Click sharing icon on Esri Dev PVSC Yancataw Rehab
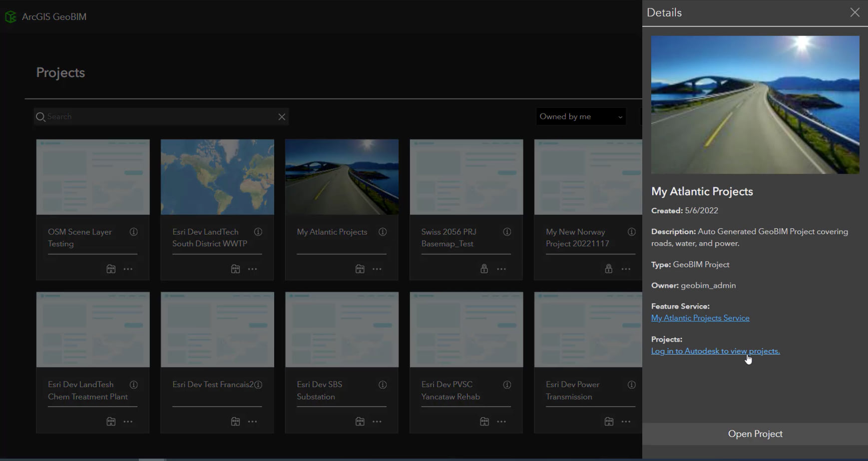Viewport: 868px width, 461px height. [484, 422]
